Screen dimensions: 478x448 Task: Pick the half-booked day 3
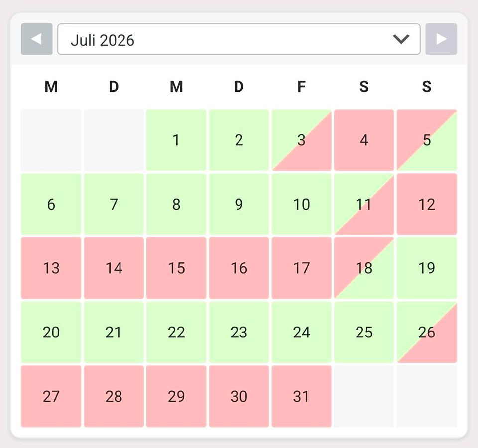(301, 140)
